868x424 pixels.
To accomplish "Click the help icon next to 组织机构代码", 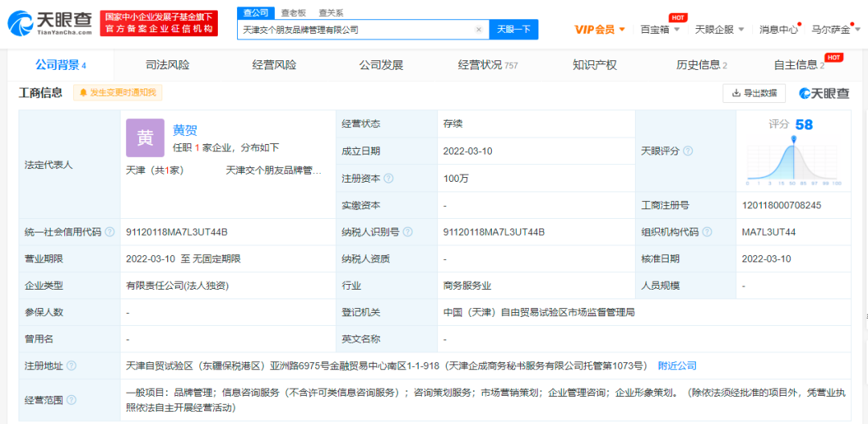I will (707, 232).
